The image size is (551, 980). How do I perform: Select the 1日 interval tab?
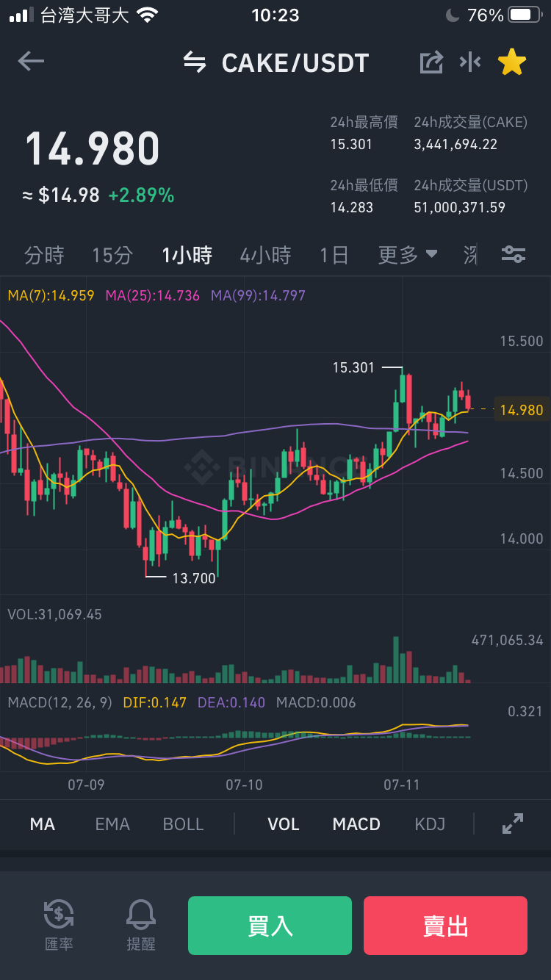click(x=334, y=255)
